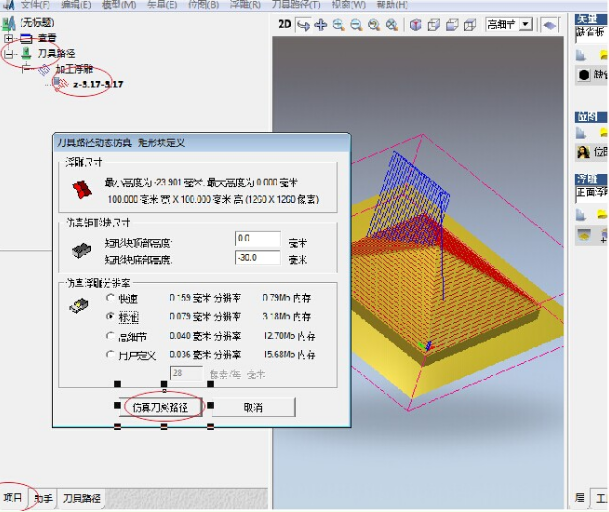Click the zoom out magnifier icon
The image size is (609, 512).
point(356,25)
